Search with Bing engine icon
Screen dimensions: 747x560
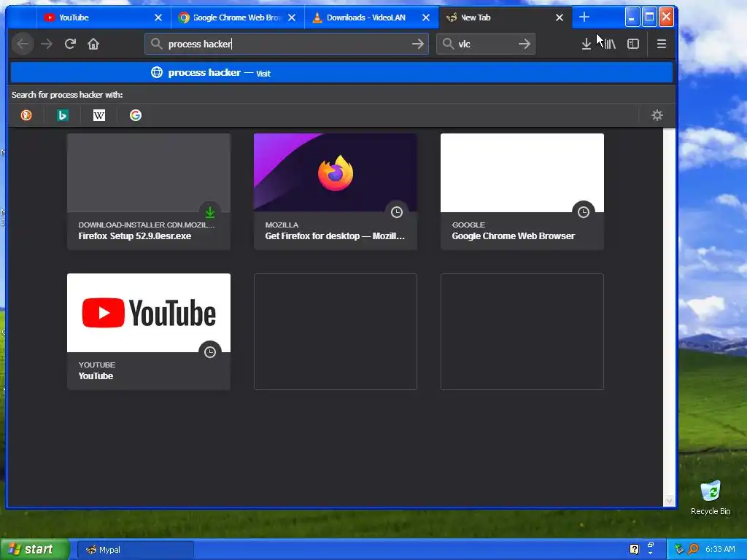click(x=63, y=115)
